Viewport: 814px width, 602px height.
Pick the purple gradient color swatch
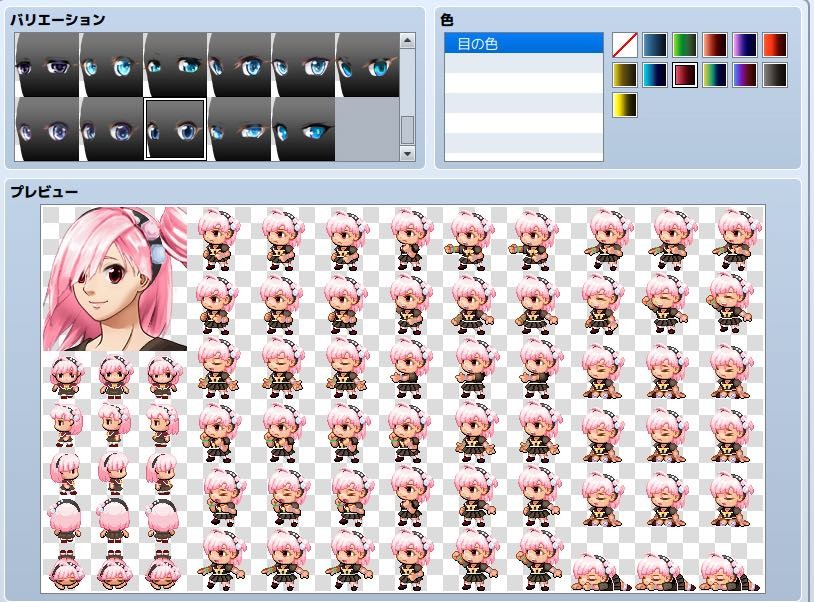point(745,43)
